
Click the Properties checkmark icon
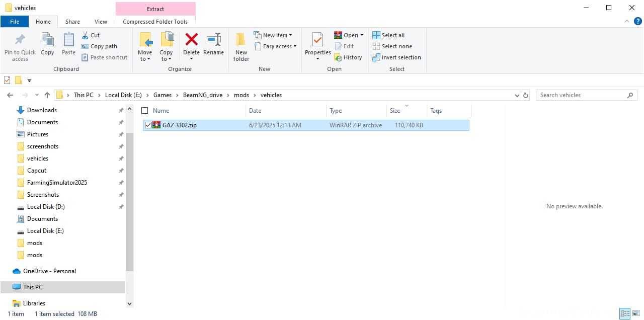click(x=317, y=40)
